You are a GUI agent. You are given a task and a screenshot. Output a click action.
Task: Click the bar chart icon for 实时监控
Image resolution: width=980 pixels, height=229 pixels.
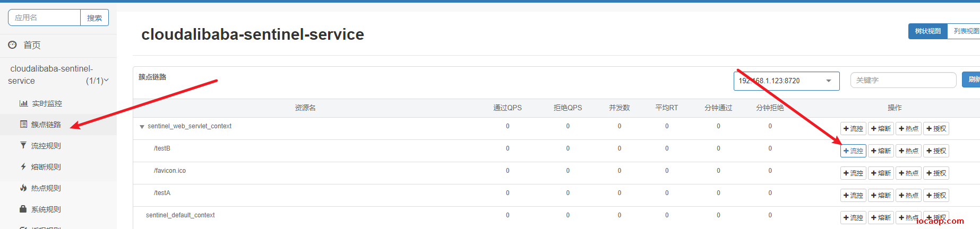click(23, 103)
